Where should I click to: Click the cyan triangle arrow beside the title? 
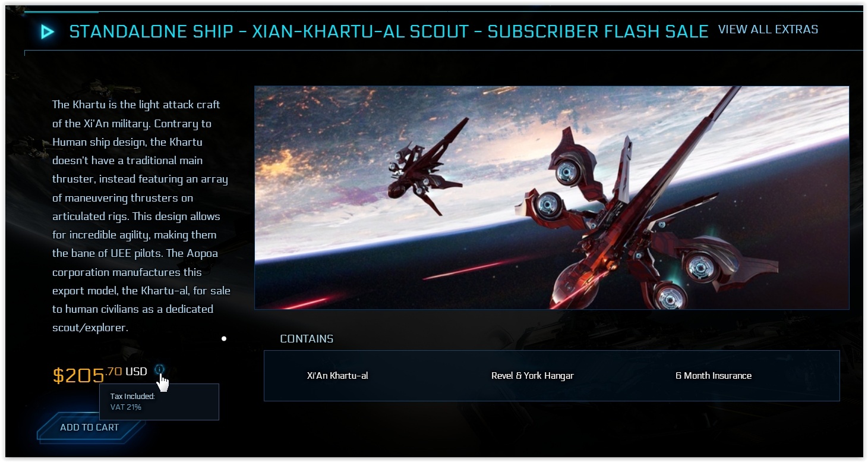coord(48,32)
